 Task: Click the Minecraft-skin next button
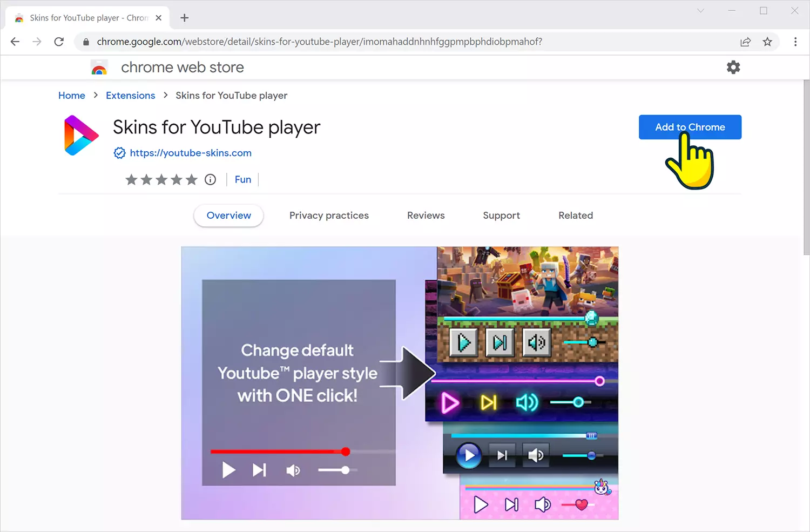point(500,342)
